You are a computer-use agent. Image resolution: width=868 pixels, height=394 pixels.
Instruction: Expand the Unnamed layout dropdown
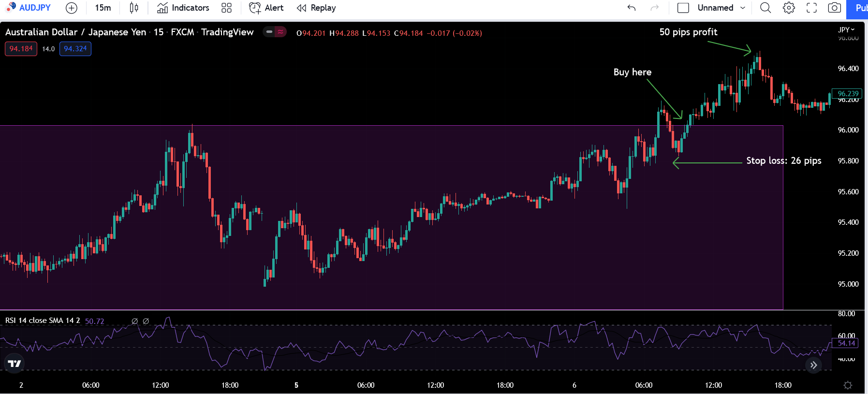coord(743,8)
